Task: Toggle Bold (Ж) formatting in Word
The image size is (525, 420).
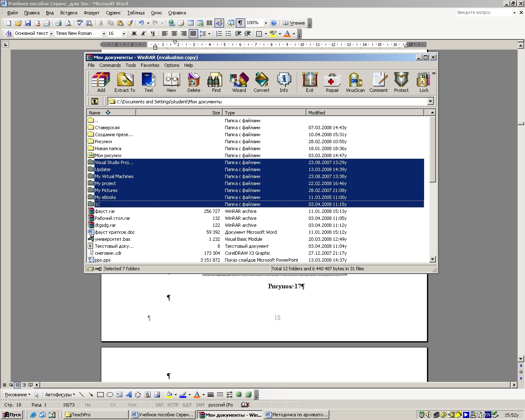Action: tap(134, 34)
